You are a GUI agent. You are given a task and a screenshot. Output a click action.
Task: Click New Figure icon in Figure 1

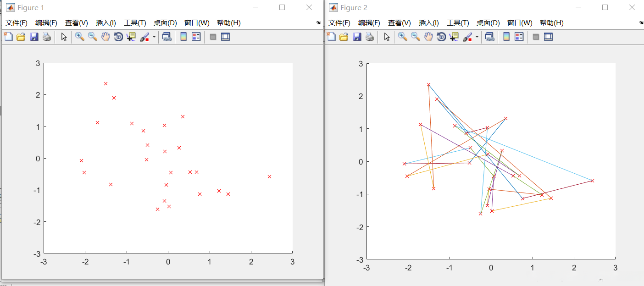click(8, 37)
